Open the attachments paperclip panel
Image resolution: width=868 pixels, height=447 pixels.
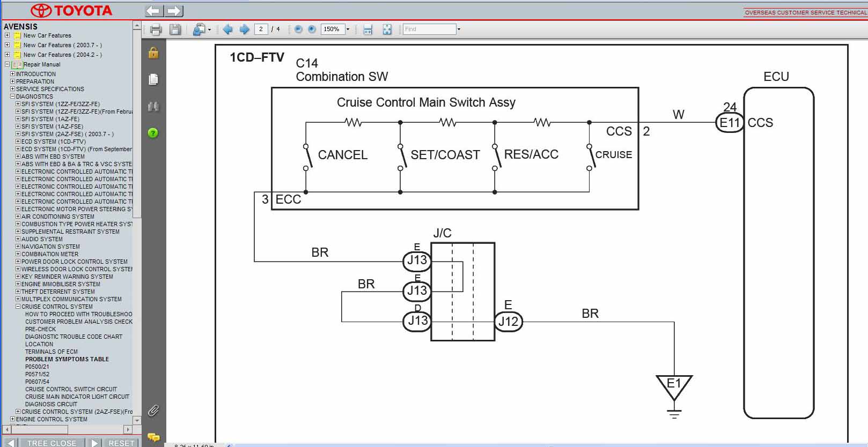[153, 411]
